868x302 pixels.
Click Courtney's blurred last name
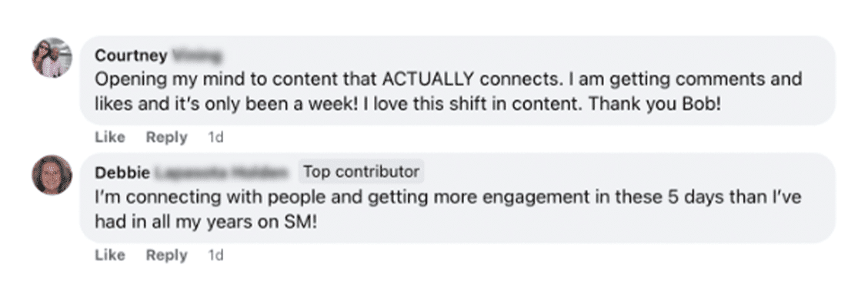(196, 55)
